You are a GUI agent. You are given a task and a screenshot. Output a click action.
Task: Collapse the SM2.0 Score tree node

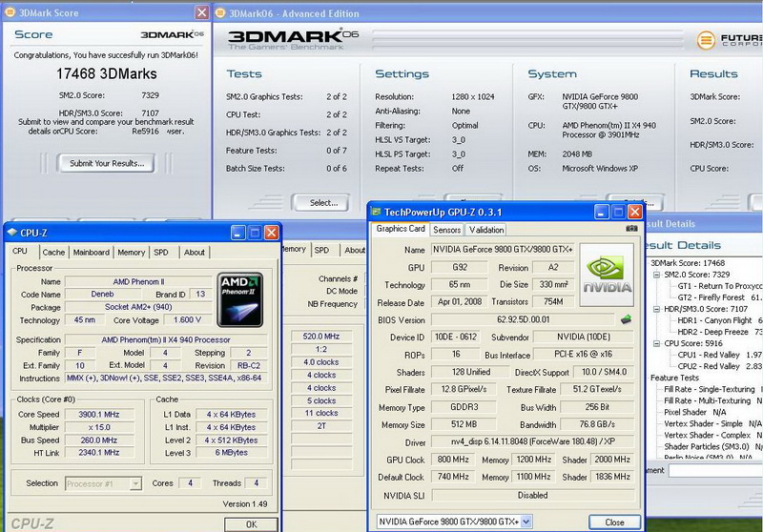pyautogui.click(x=655, y=275)
